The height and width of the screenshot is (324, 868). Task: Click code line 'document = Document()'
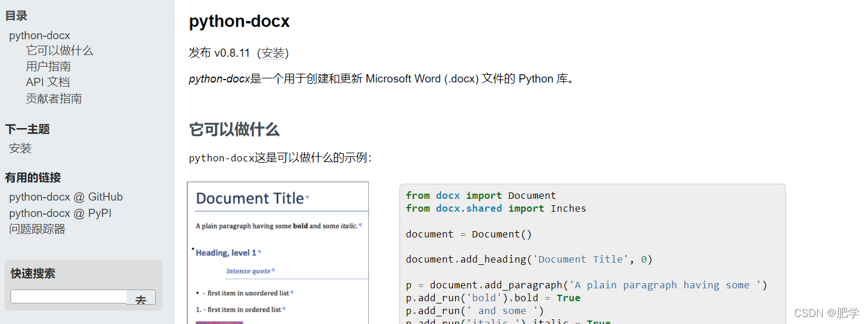469,234
